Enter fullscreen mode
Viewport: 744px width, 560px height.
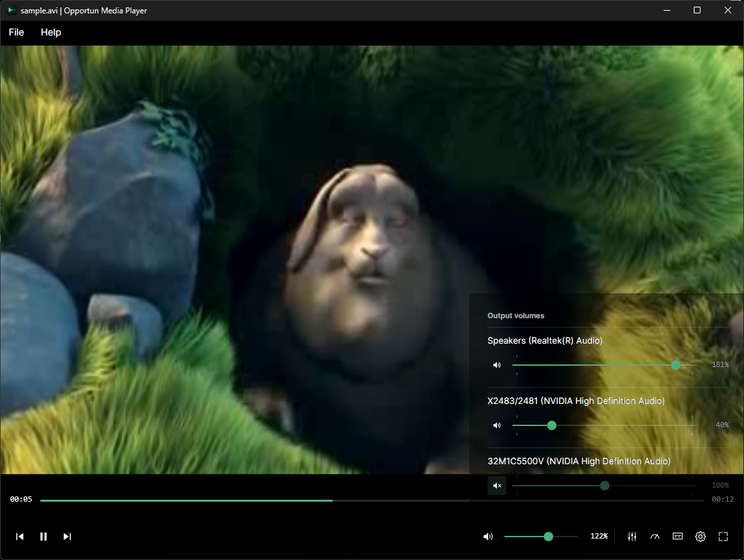(x=723, y=537)
